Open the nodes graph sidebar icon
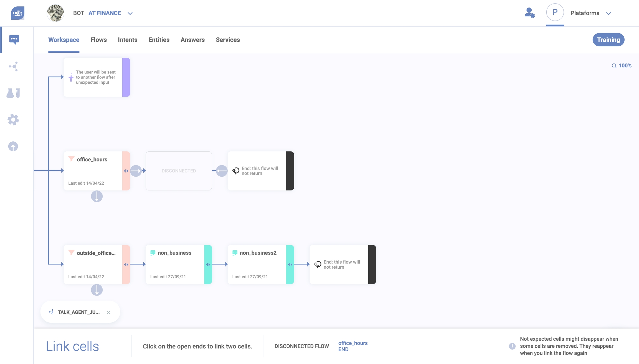 click(13, 66)
